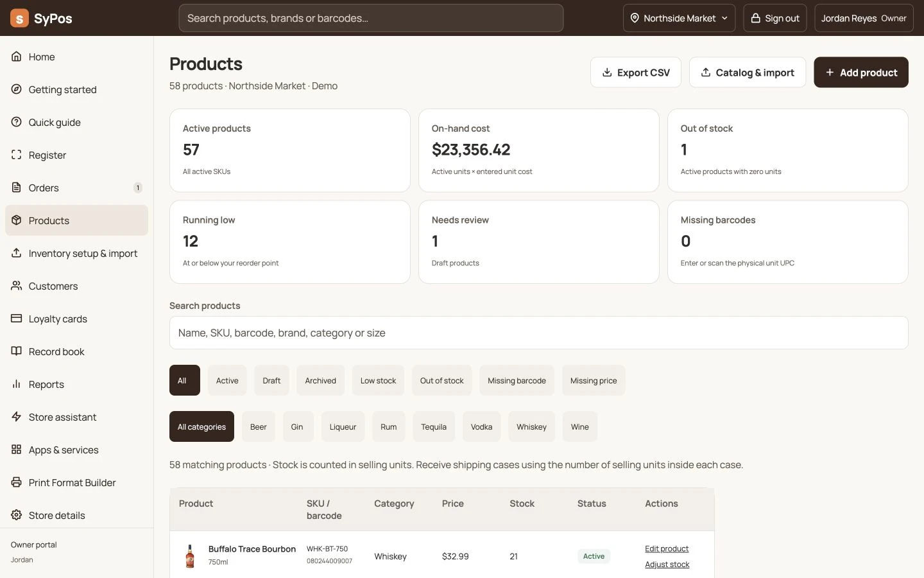The height and width of the screenshot is (578, 924).
Task: Filter category to Rum
Action: (389, 426)
